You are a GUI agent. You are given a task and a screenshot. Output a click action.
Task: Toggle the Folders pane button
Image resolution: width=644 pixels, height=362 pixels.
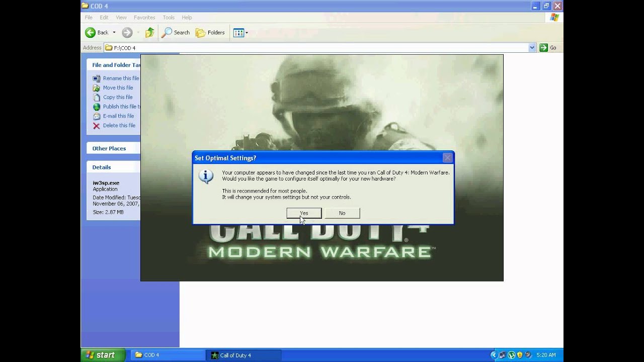tap(210, 33)
